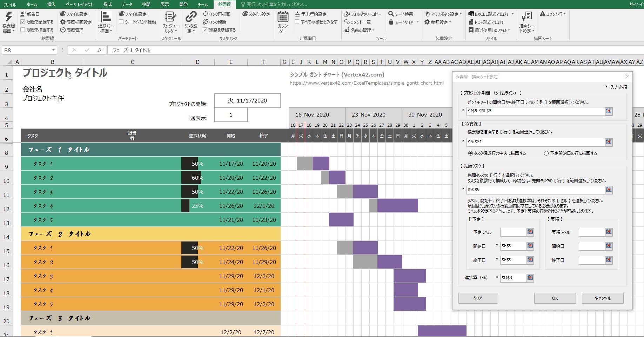Open スタイル設定 in バーチャート group

click(x=133, y=14)
